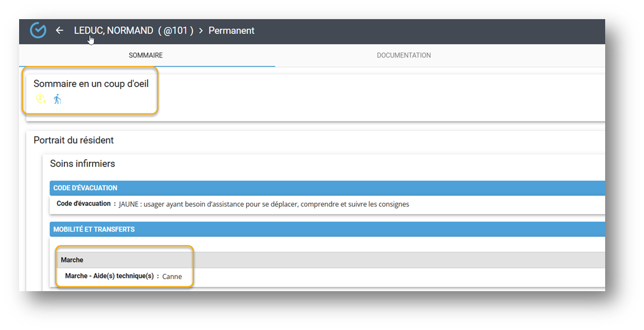
Task: Collapse the MOBILITÉ ET TRANSFERTS section header
Action: point(94,229)
